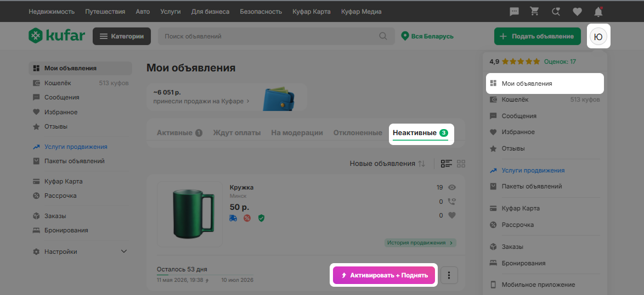Click the Kufar logo
This screenshot has width=644, height=295.
[57, 36]
